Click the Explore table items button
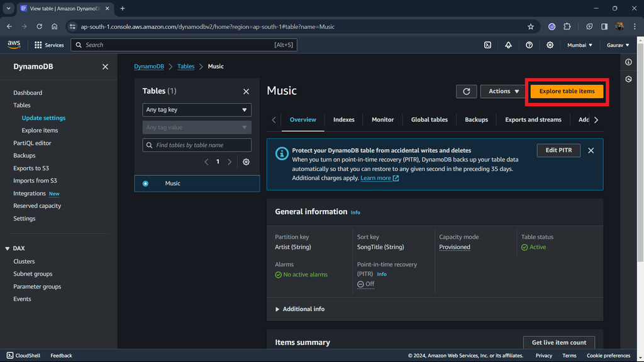 click(567, 92)
